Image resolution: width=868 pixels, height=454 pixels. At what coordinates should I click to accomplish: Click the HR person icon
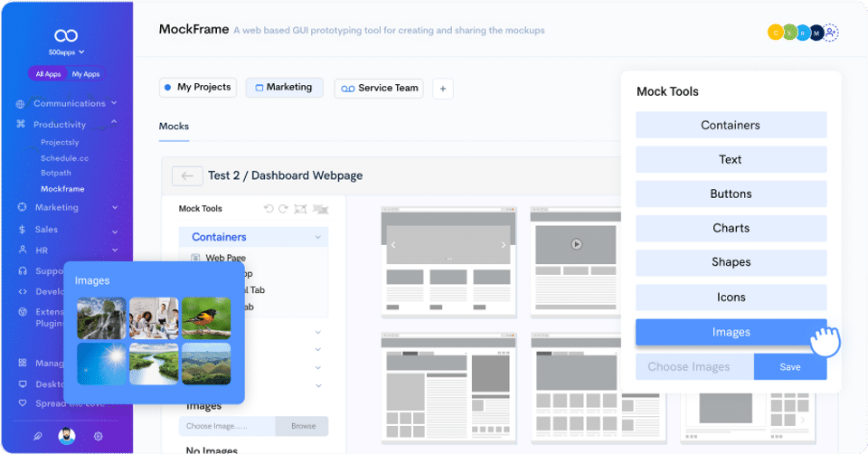point(22,250)
